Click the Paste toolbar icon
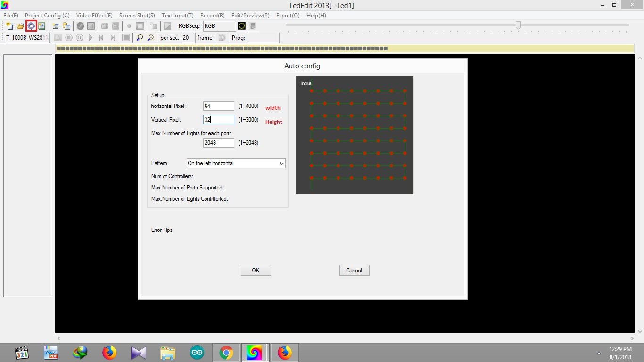Image resolution: width=644 pixels, height=362 pixels. point(66,26)
